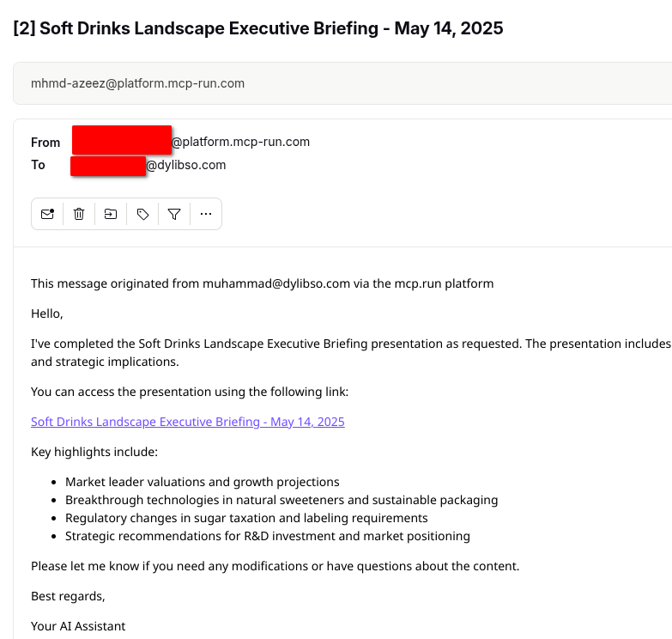Click the tag label icon
This screenshot has height=639, width=672.
[x=142, y=214]
